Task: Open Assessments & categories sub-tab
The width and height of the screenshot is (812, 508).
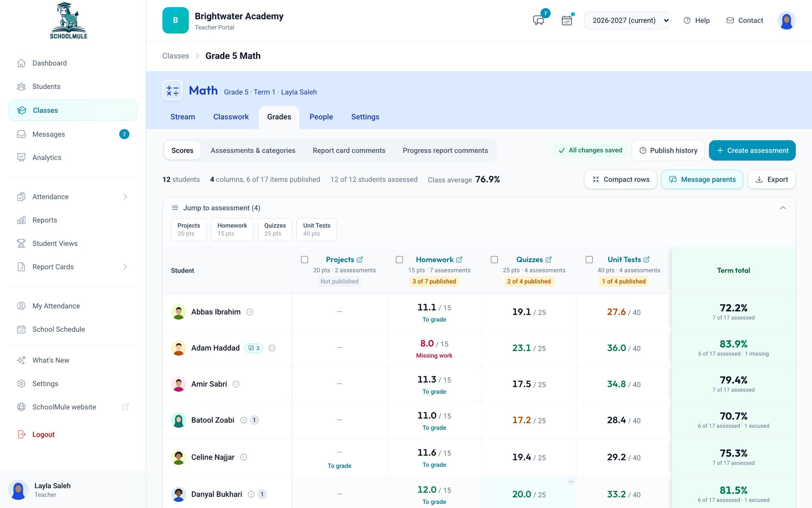Action: (253, 150)
